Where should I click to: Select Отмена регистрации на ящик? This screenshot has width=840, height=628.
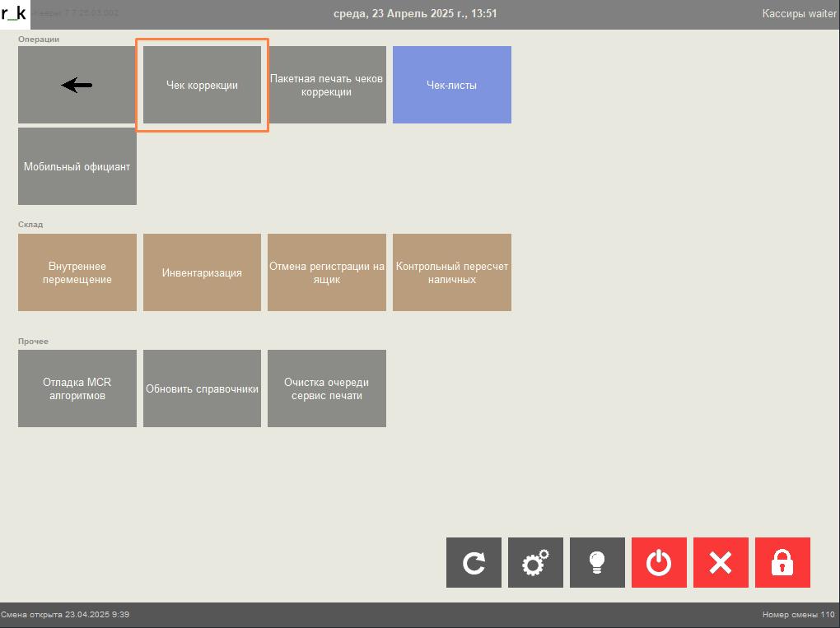[327, 272]
